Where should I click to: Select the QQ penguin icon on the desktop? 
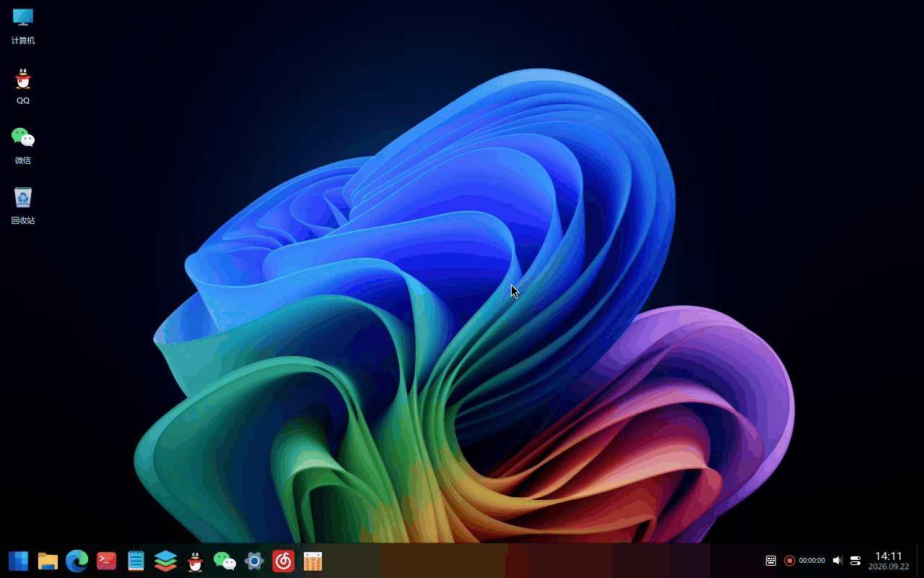click(23, 78)
